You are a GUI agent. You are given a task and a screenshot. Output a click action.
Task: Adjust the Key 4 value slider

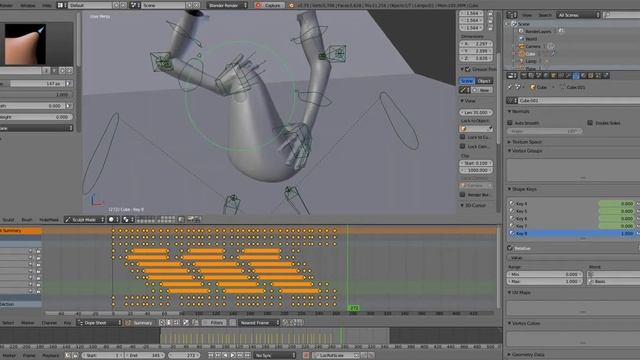point(616,204)
